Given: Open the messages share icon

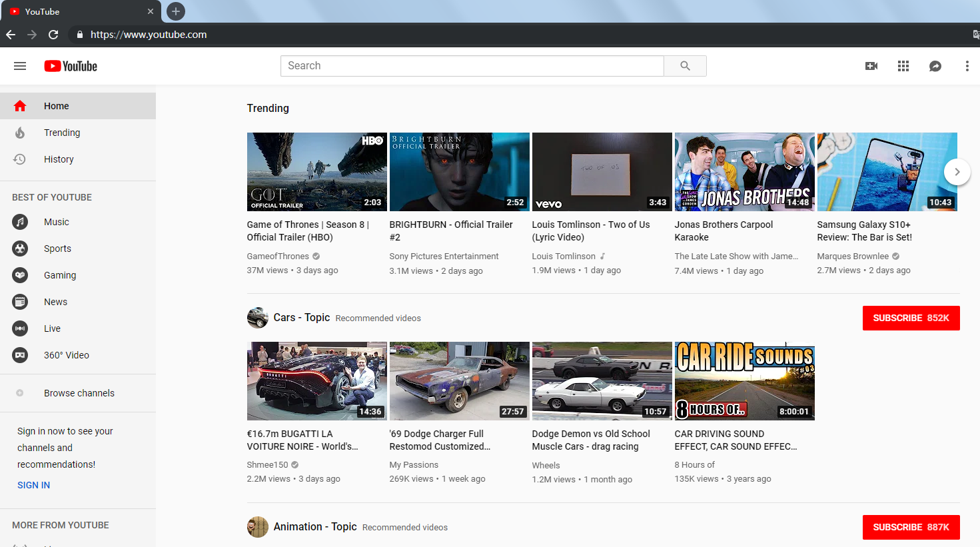Looking at the screenshot, I should 935,66.
